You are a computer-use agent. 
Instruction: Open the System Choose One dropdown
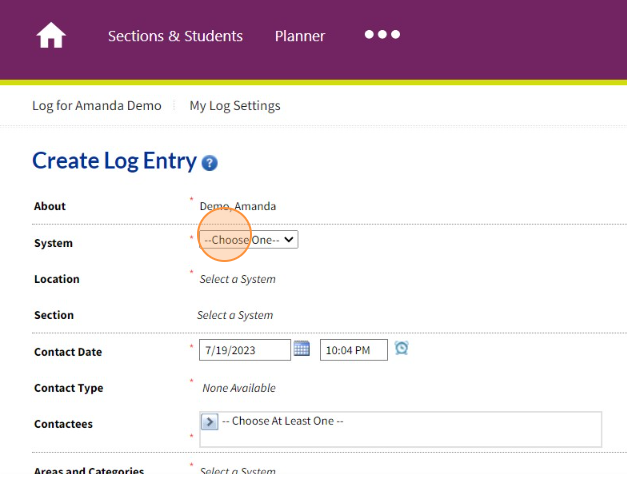pos(249,240)
